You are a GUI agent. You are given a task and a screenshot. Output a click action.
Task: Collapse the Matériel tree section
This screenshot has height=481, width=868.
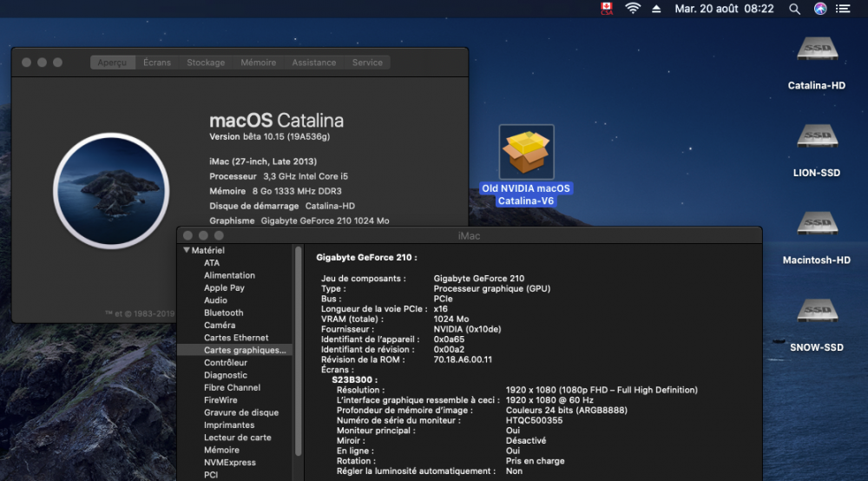[x=187, y=250]
